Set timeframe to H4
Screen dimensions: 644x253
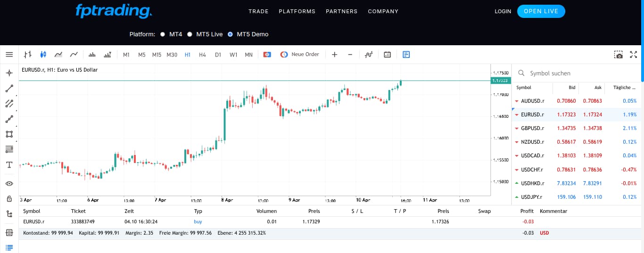point(203,55)
